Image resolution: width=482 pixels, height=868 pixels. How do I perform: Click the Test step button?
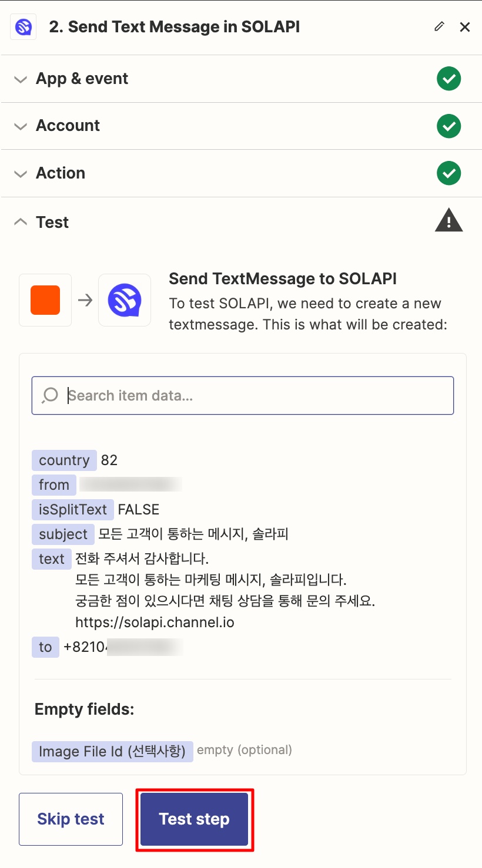[195, 819]
